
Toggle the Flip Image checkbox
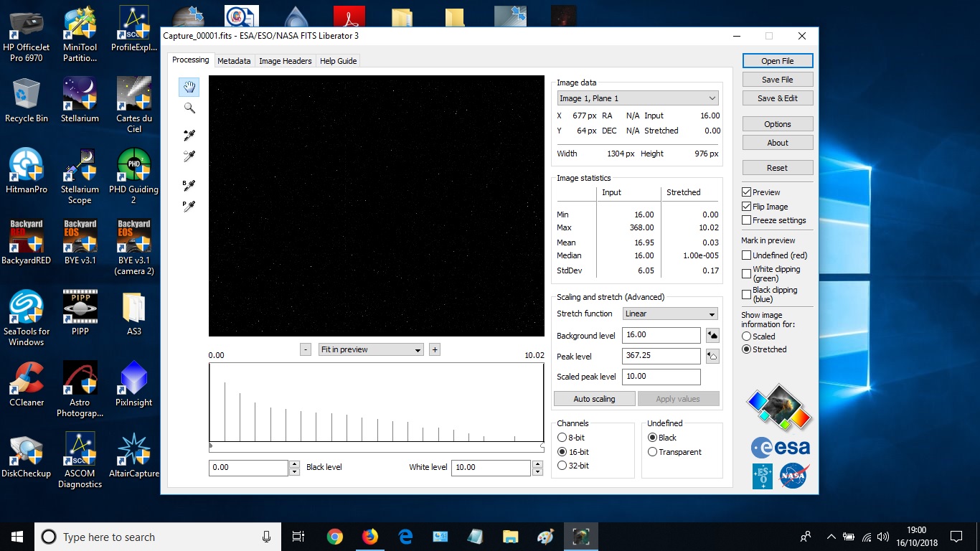[747, 207]
